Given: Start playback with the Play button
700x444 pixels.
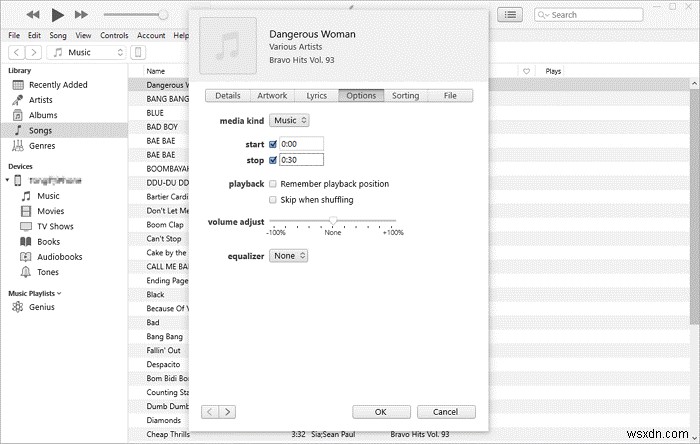Looking at the screenshot, I should 57,15.
